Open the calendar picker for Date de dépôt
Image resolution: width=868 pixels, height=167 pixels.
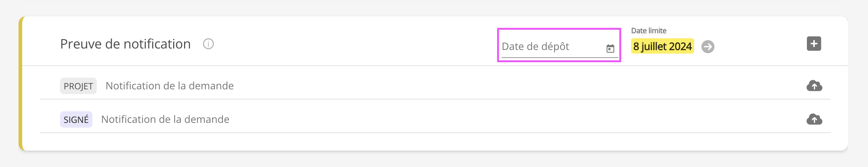pyautogui.click(x=610, y=48)
